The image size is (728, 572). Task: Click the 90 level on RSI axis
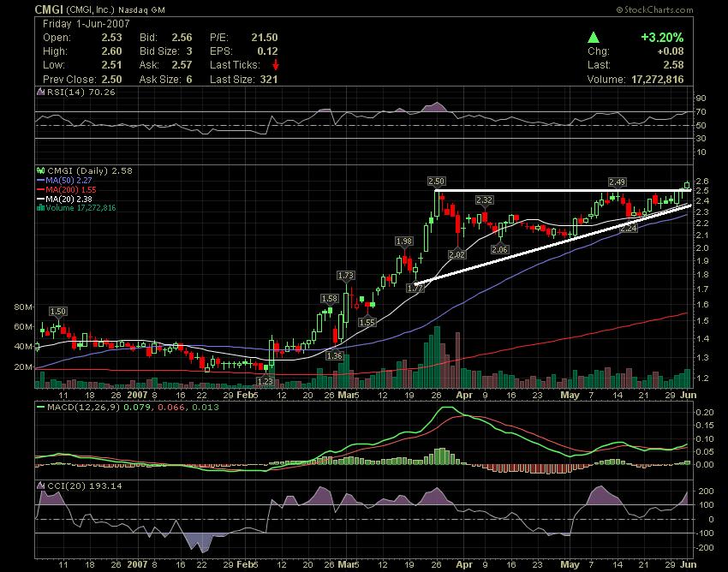701,98
